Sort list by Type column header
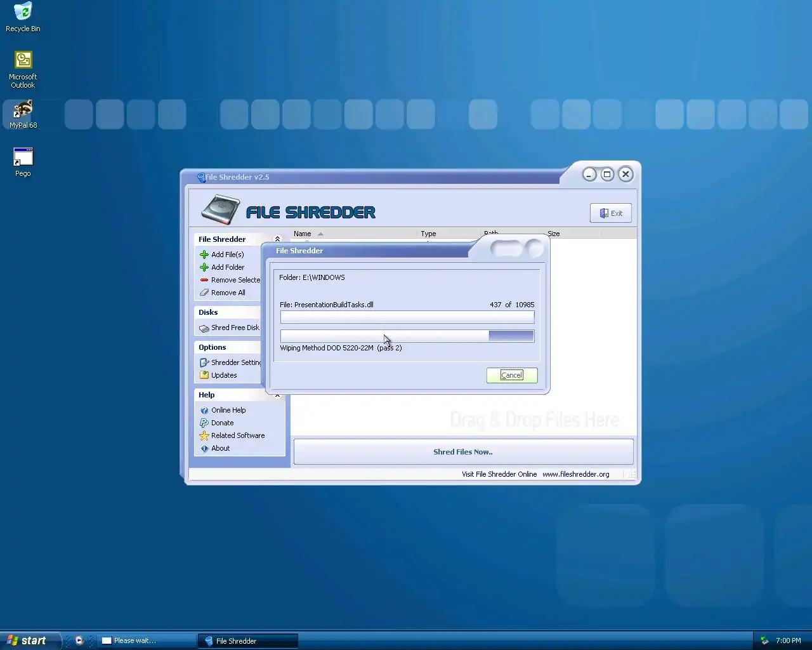The height and width of the screenshot is (650, 812). [449, 234]
